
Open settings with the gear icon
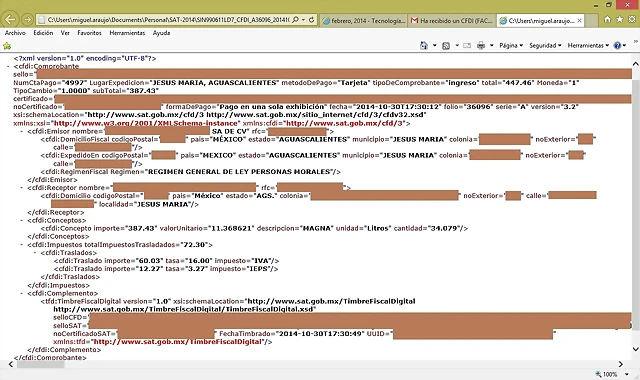(632, 19)
